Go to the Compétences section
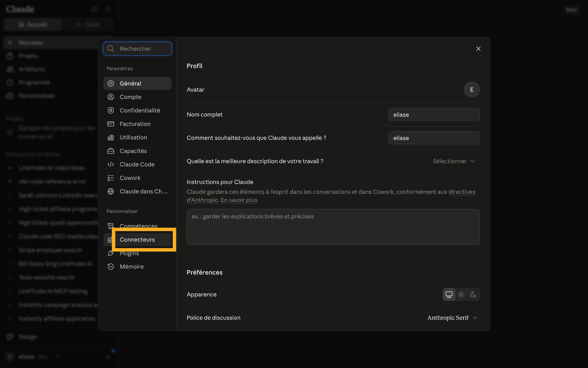This screenshot has height=368, width=588. click(x=137, y=226)
